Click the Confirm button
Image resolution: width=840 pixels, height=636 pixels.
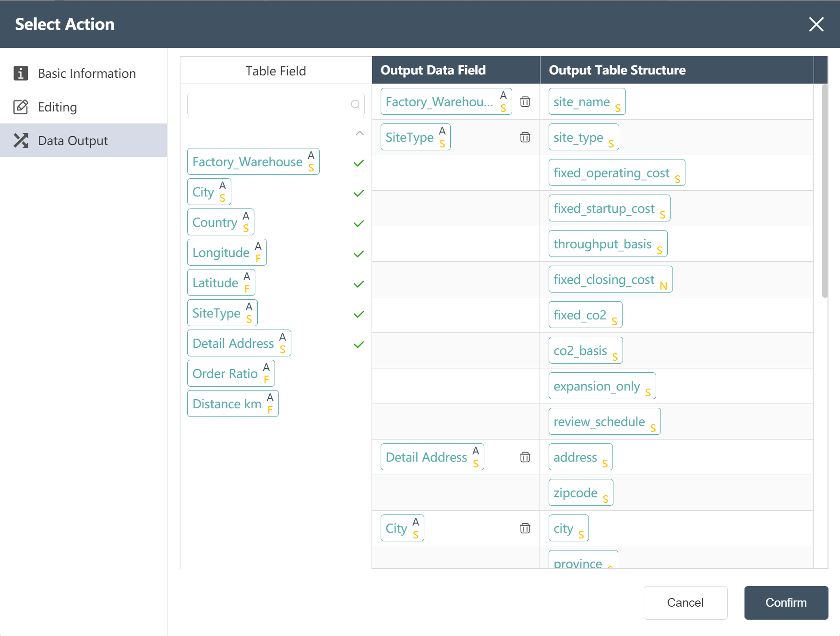[786, 602]
